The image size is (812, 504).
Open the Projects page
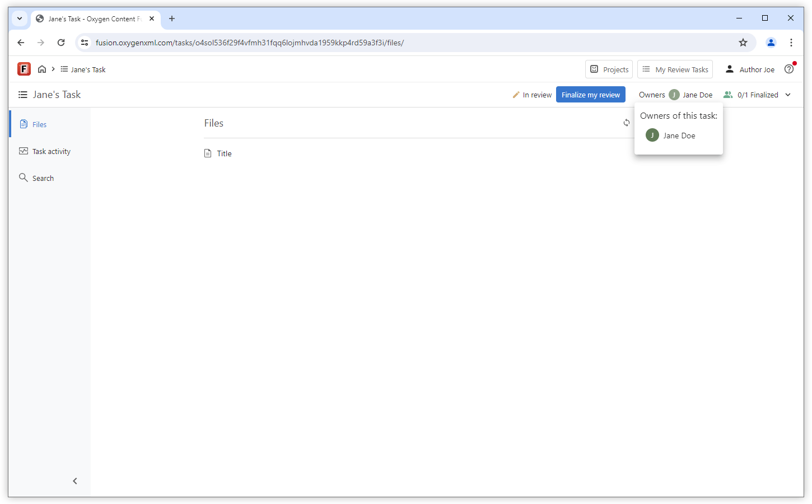pyautogui.click(x=609, y=69)
